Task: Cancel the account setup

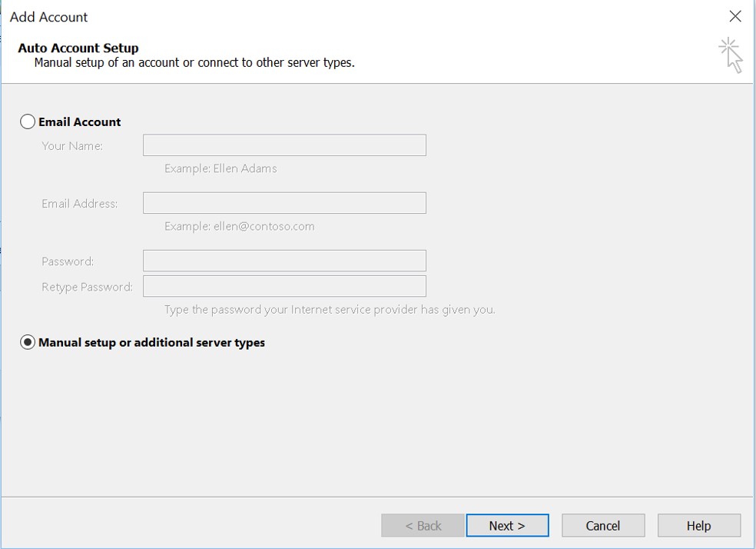Action: point(603,525)
